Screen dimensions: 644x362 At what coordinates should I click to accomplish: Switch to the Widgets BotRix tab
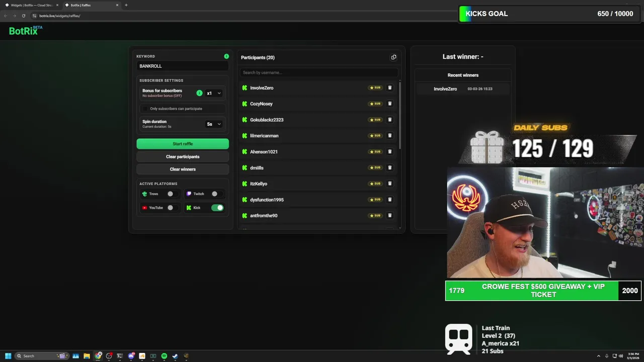pyautogui.click(x=31, y=5)
